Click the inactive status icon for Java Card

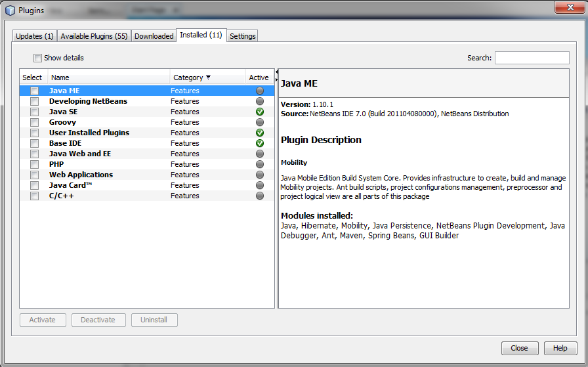(x=259, y=185)
